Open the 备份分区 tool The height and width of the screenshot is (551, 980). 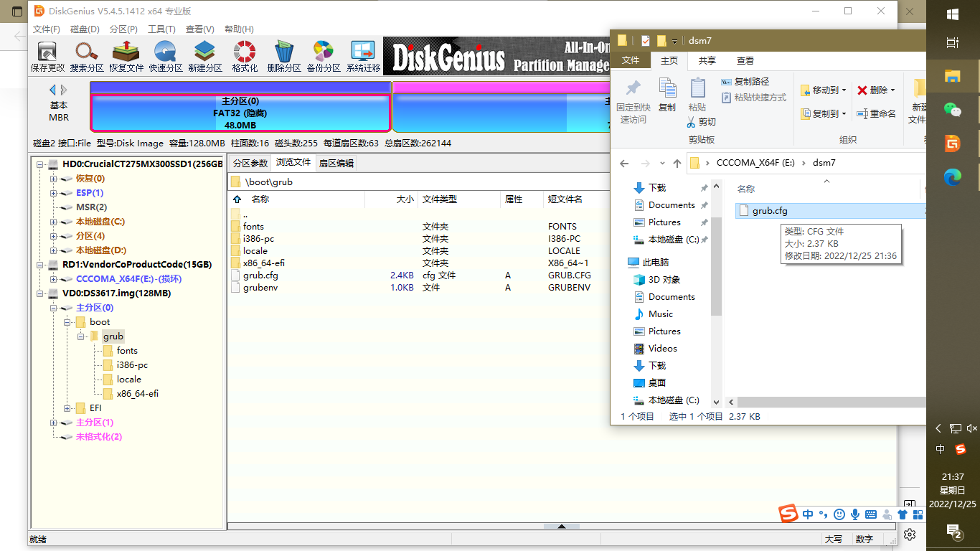324,54
